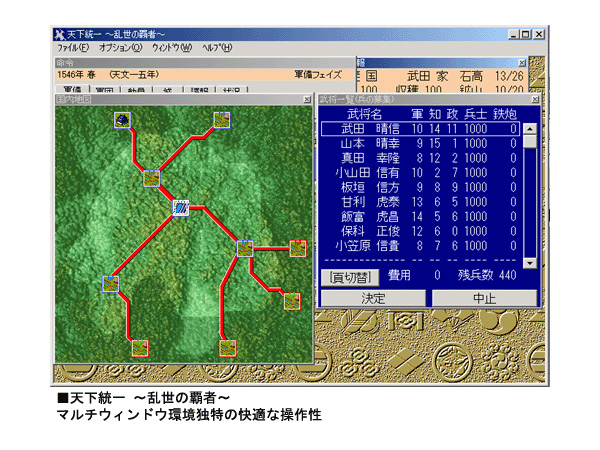Select general 真田 幸隆 row
This screenshot has width=600, height=450.
(420, 158)
